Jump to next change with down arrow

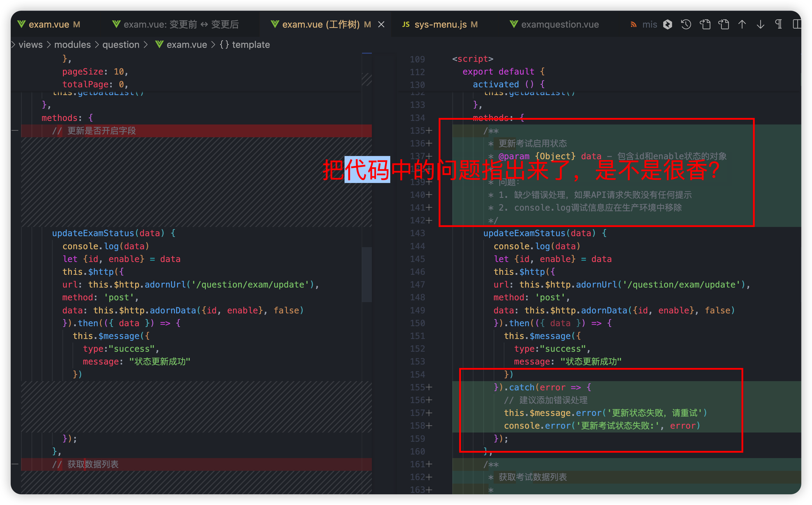tap(761, 24)
